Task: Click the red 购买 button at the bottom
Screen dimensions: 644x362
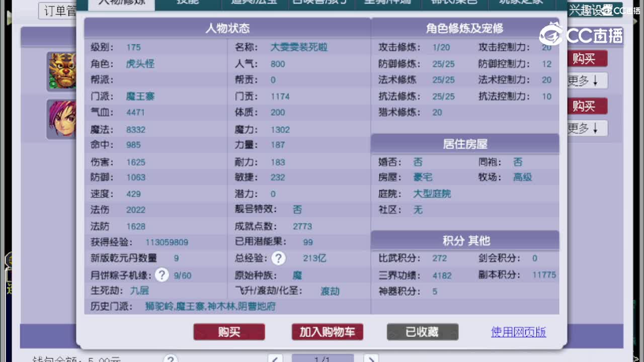Action: [x=229, y=332]
